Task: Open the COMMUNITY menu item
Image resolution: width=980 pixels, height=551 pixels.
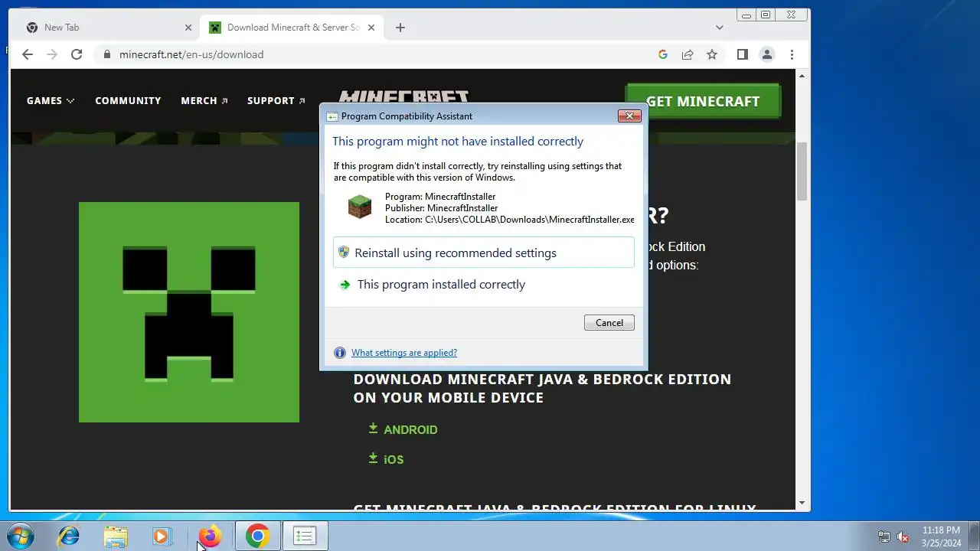Action: 128,101
